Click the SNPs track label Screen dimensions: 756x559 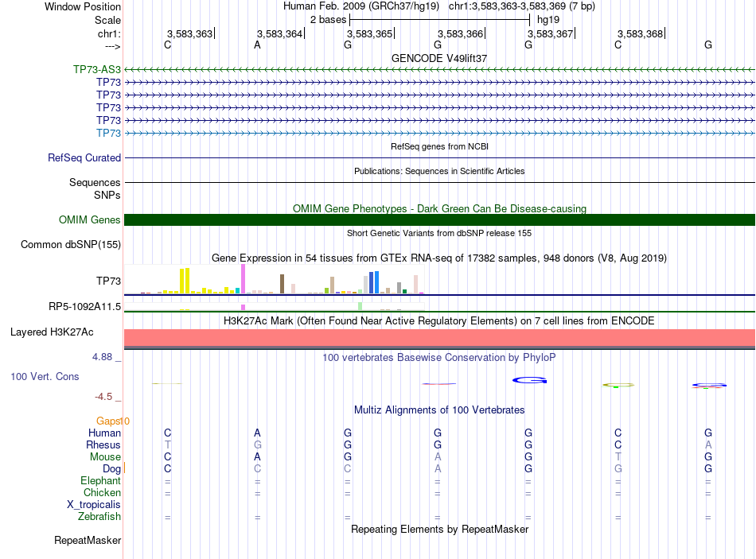pos(107,195)
